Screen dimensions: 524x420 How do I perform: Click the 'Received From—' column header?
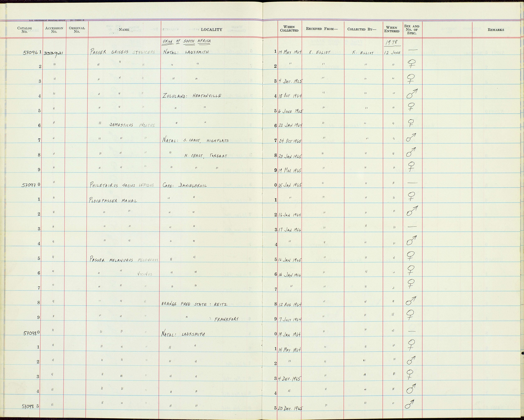pos(322,29)
